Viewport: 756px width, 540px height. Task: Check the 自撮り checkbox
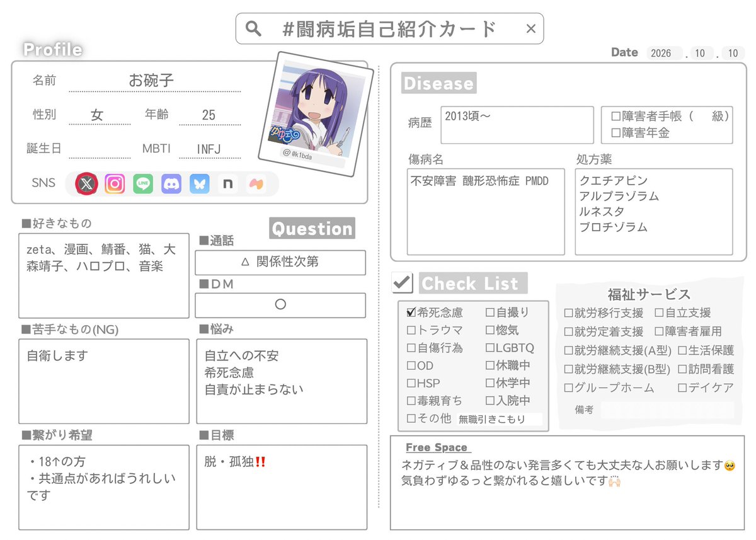pyautogui.click(x=490, y=312)
